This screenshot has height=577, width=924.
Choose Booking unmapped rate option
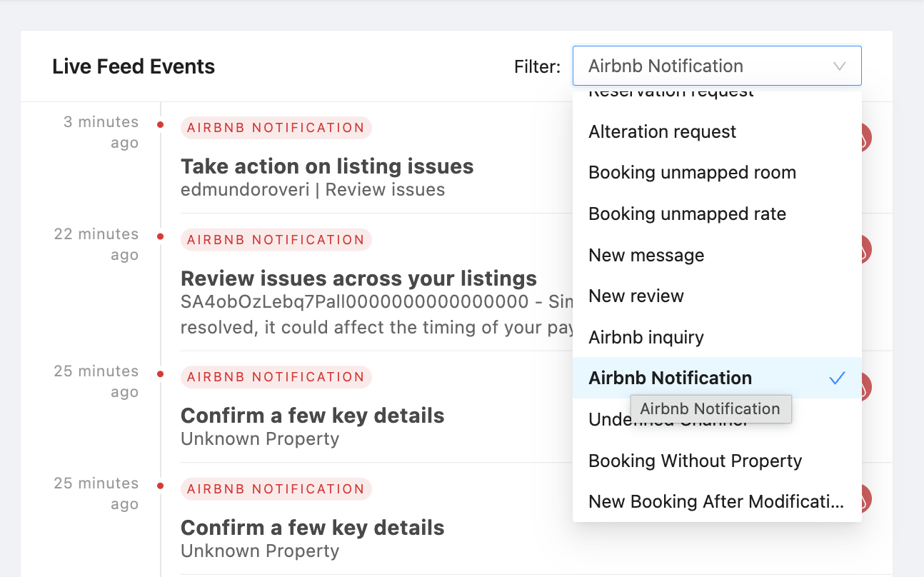coord(717,214)
